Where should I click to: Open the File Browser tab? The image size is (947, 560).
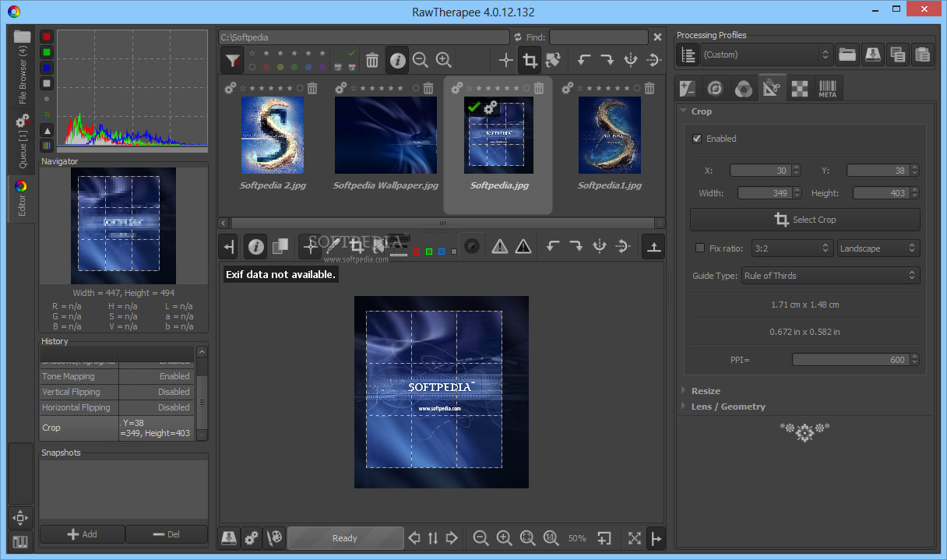click(22, 66)
